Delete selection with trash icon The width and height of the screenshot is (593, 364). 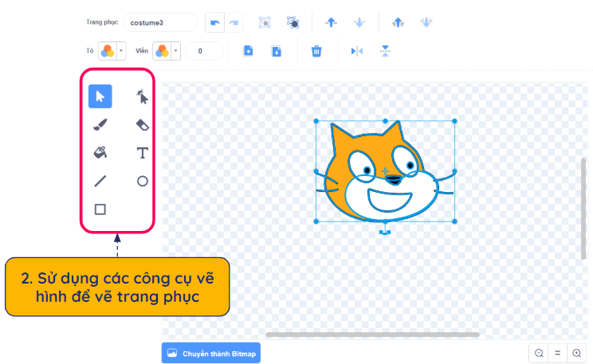click(316, 51)
